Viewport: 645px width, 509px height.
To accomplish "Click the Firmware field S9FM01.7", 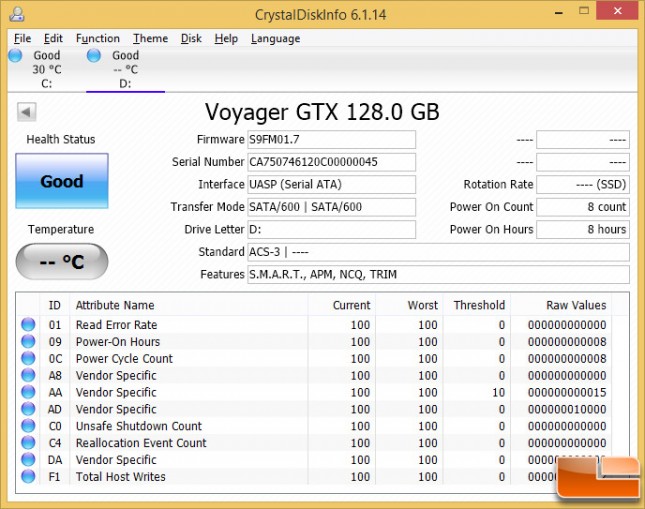I will pyautogui.click(x=332, y=139).
